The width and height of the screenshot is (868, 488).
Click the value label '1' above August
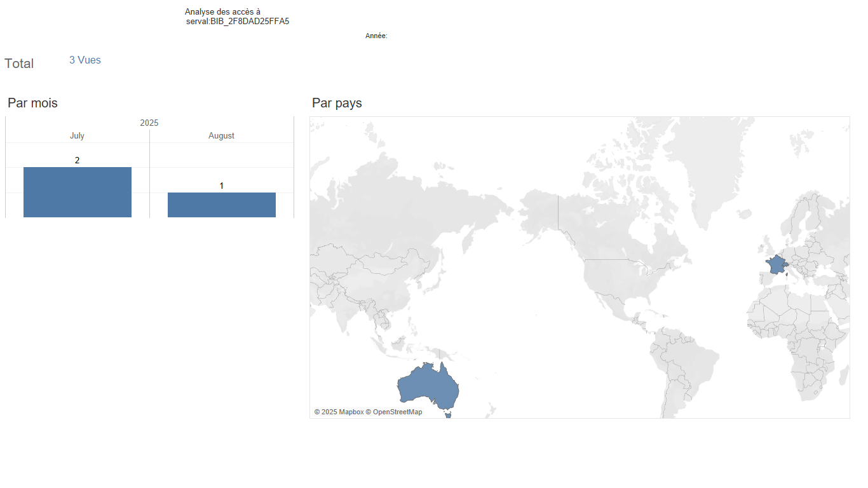tap(222, 186)
